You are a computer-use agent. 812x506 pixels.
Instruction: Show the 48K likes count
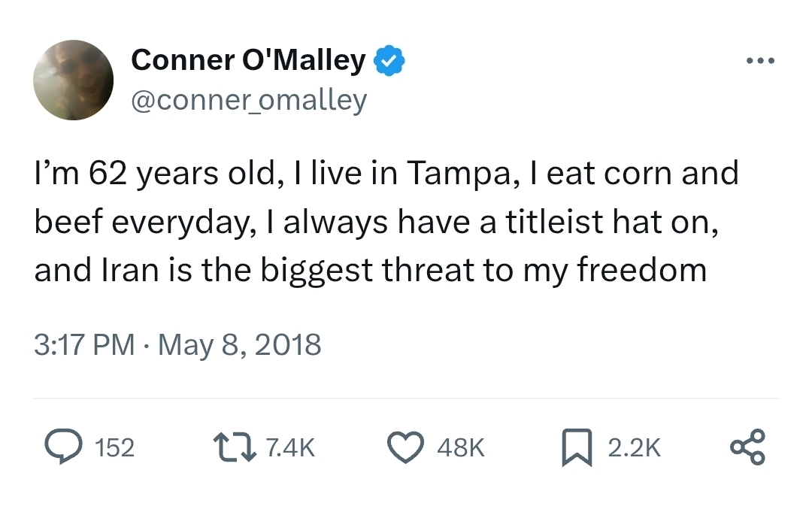460,448
